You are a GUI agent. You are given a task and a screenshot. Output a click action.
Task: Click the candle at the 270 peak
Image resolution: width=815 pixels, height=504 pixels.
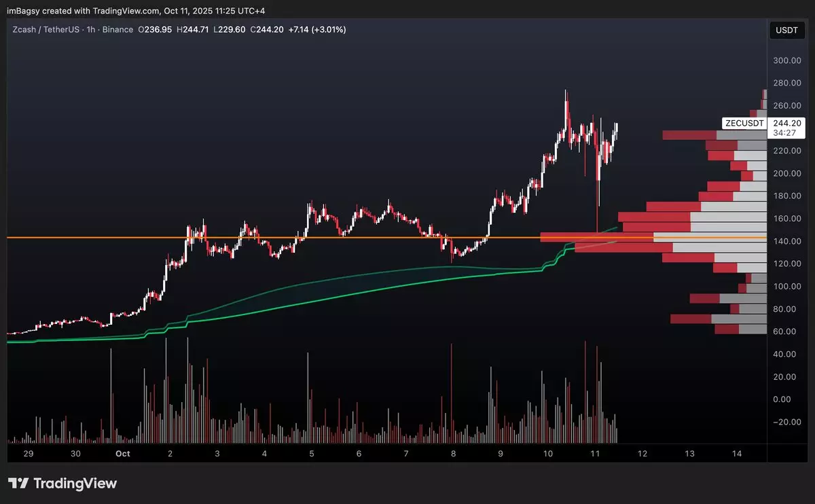(566, 102)
